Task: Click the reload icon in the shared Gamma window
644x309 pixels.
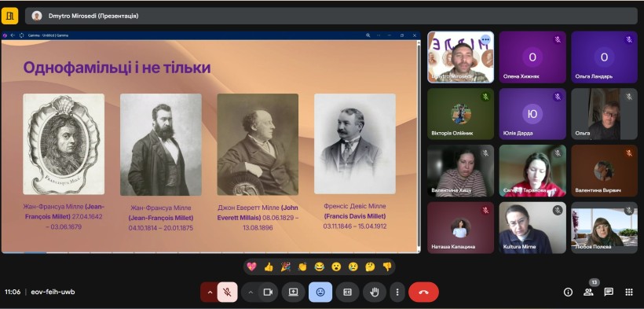Action: pos(21,35)
